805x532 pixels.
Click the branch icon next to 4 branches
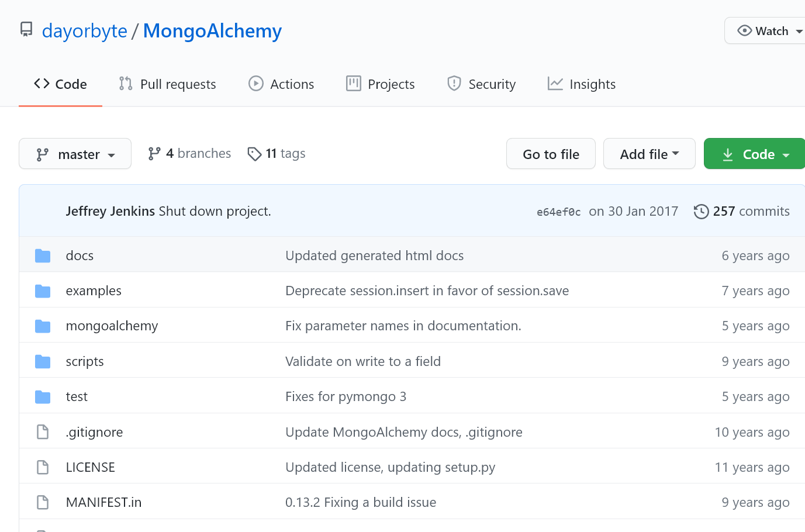[x=154, y=154]
